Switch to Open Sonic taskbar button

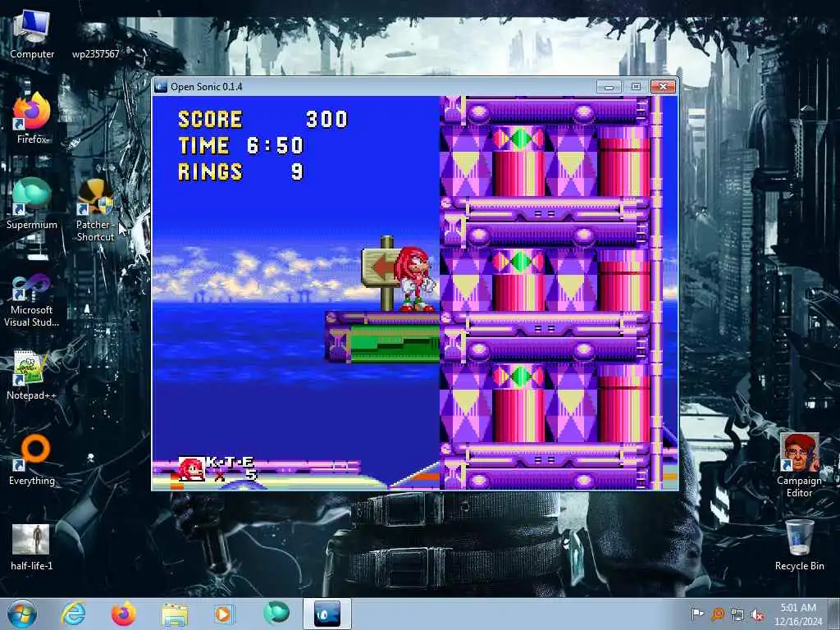pyautogui.click(x=326, y=614)
